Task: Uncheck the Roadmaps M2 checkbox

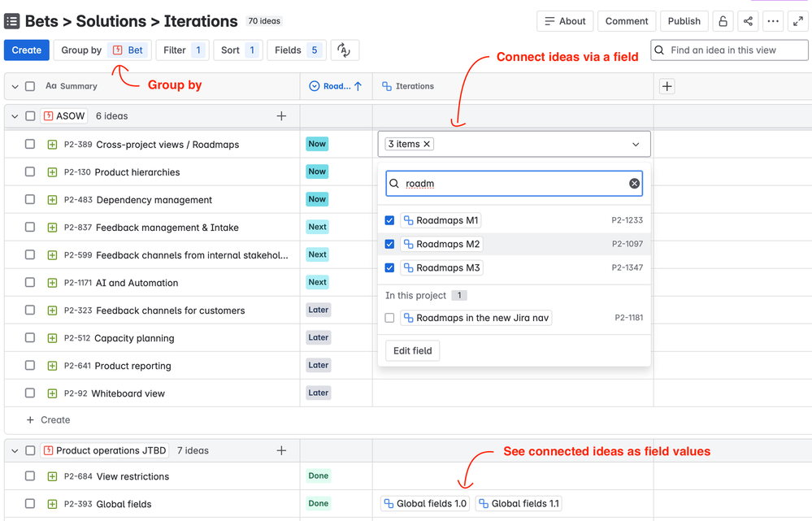Action: pyautogui.click(x=389, y=244)
